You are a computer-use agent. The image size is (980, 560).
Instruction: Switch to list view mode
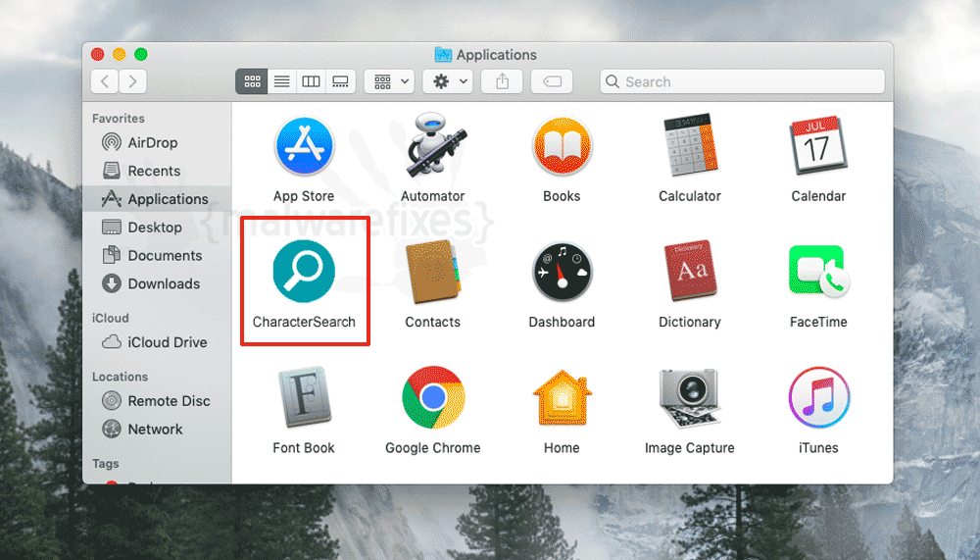click(282, 81)
